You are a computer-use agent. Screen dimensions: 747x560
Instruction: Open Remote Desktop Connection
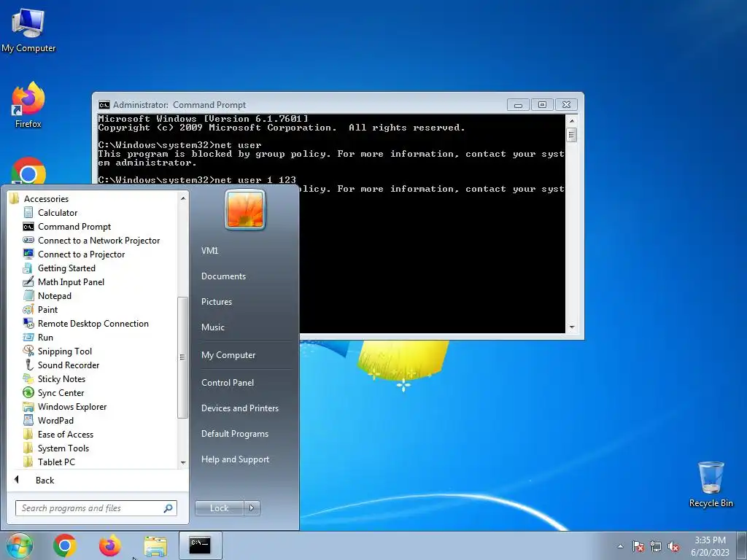click(x=93, y=323)
